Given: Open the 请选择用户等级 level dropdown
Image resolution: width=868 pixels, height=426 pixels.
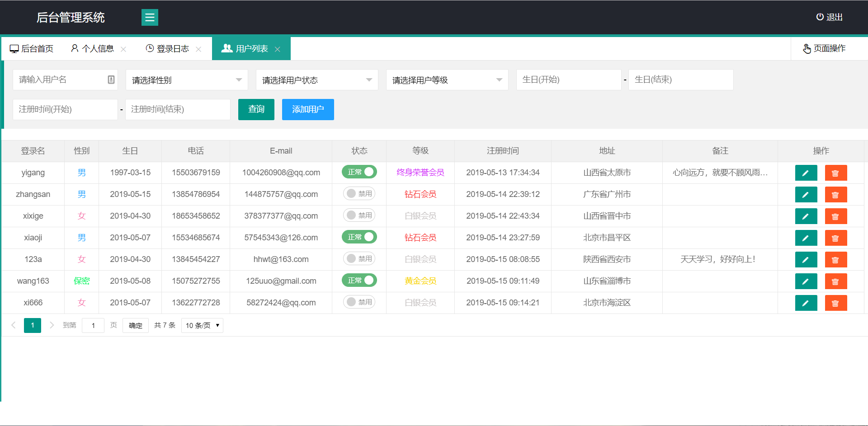Looking at the screenshot, I should pos(447,80).
